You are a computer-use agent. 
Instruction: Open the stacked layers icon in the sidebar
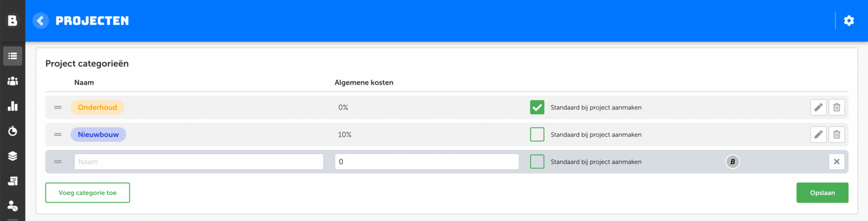click(12, 156)
